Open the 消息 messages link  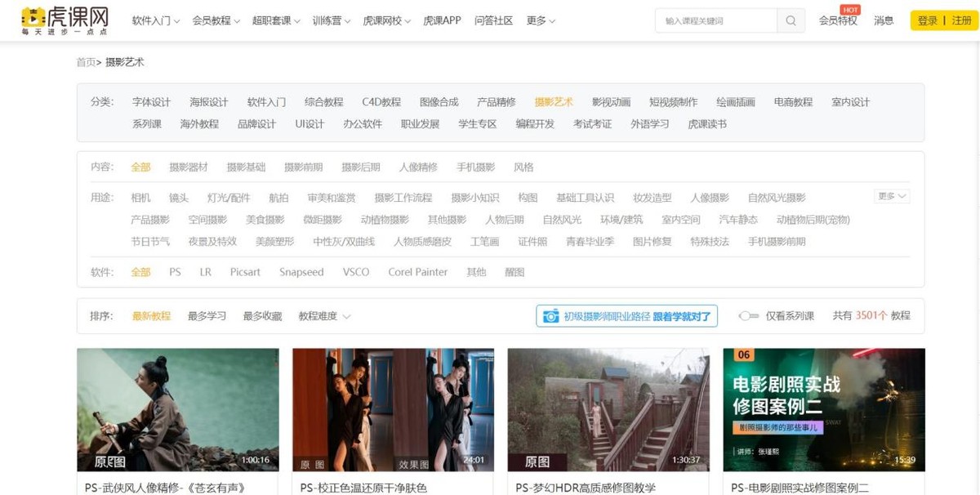click(x=884, y=20)
